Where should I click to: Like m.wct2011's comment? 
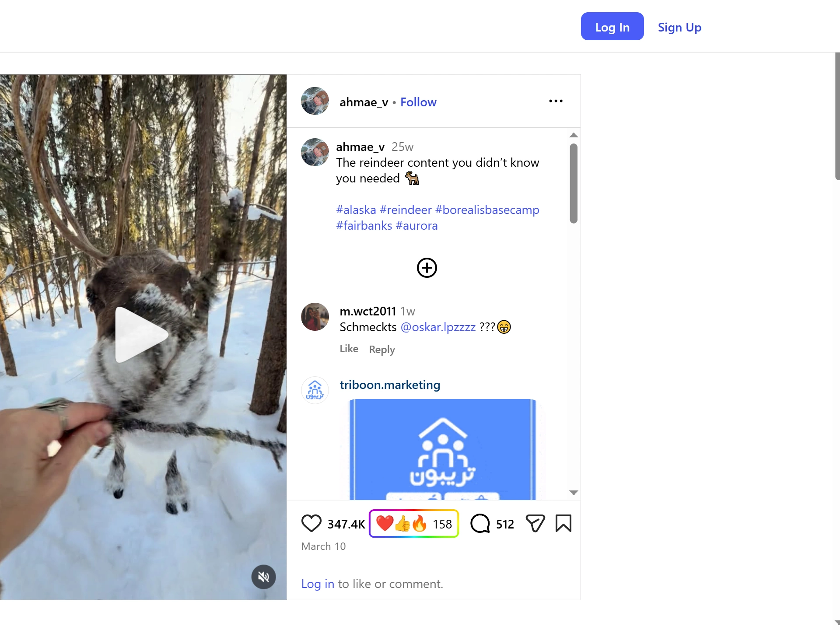(349, 349)
